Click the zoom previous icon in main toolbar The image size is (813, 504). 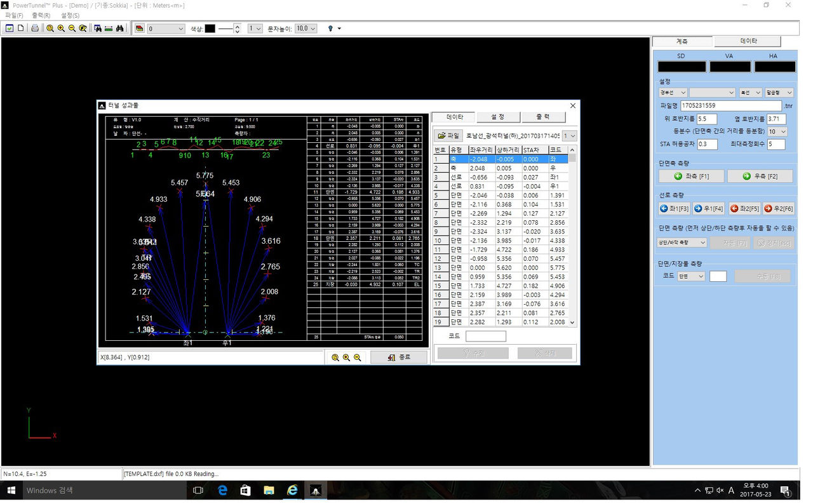83,29
